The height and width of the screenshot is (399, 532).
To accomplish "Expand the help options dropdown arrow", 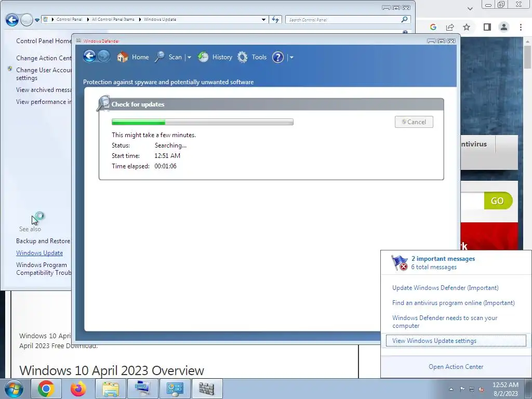I will click(x=291, y=57).
